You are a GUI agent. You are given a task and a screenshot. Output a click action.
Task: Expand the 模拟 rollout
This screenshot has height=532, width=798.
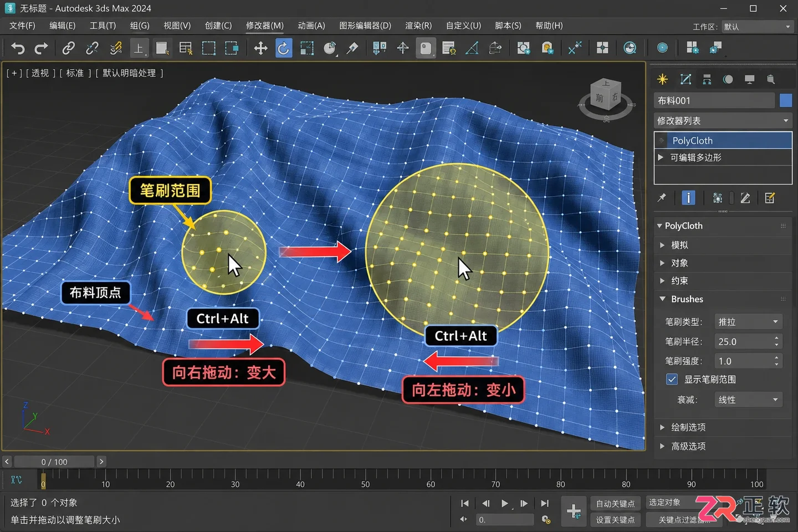723,245
